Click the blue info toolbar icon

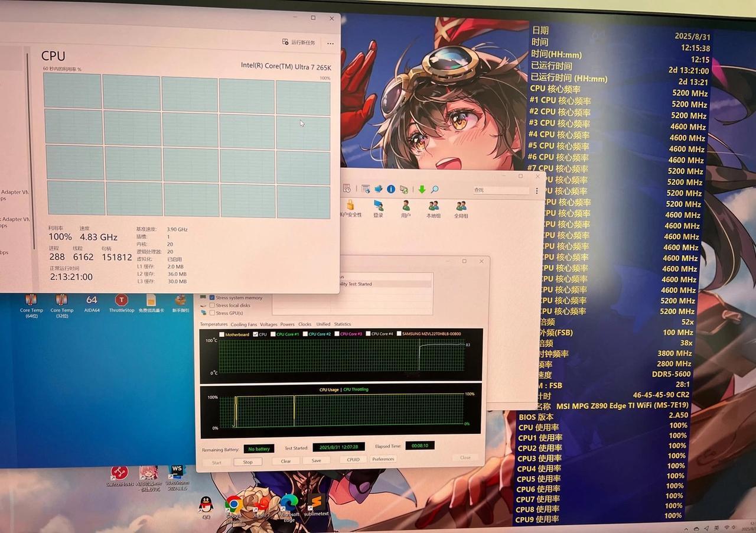[391, 189]
